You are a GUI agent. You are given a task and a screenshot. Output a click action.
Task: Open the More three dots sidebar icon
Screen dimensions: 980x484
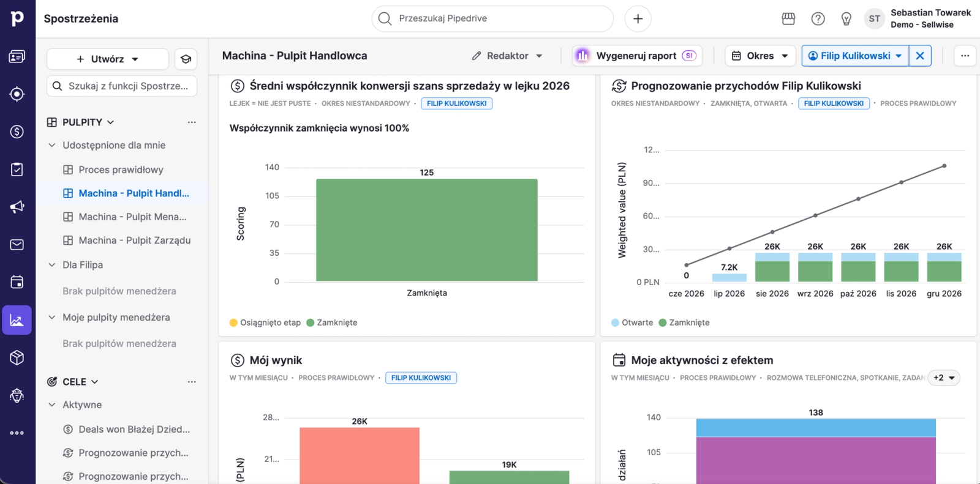click(17, 433)
